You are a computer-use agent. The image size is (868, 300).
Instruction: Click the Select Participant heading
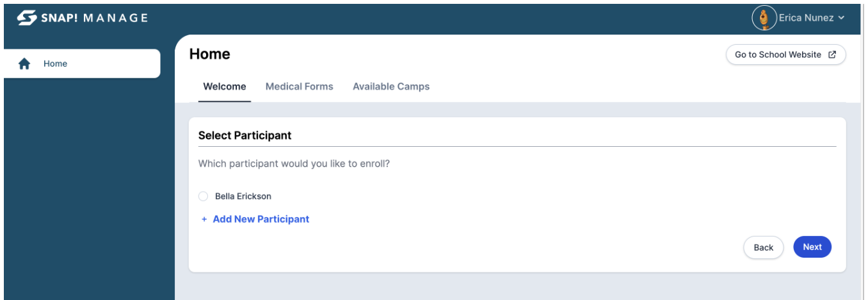[245, 135]
